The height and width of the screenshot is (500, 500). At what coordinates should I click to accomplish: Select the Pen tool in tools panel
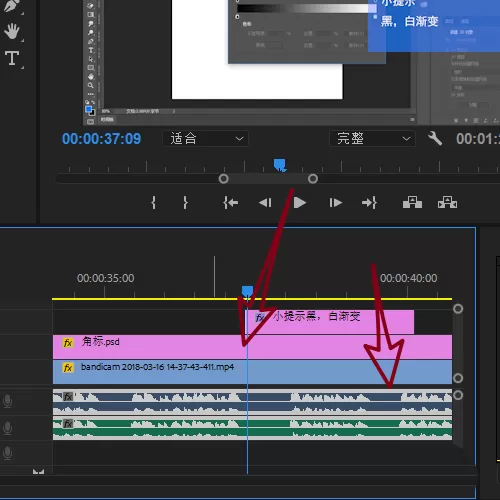click(x=11, y=5)
